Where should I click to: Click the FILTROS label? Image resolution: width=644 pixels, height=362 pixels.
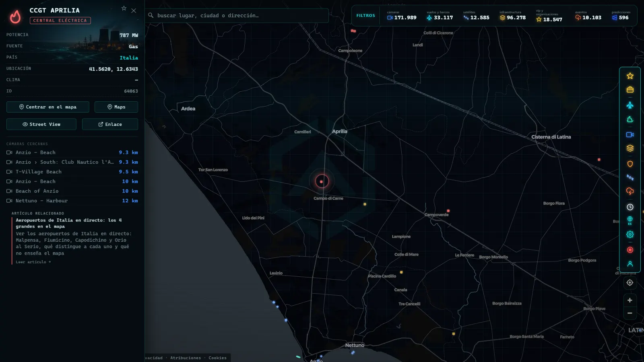click(365, 16)
